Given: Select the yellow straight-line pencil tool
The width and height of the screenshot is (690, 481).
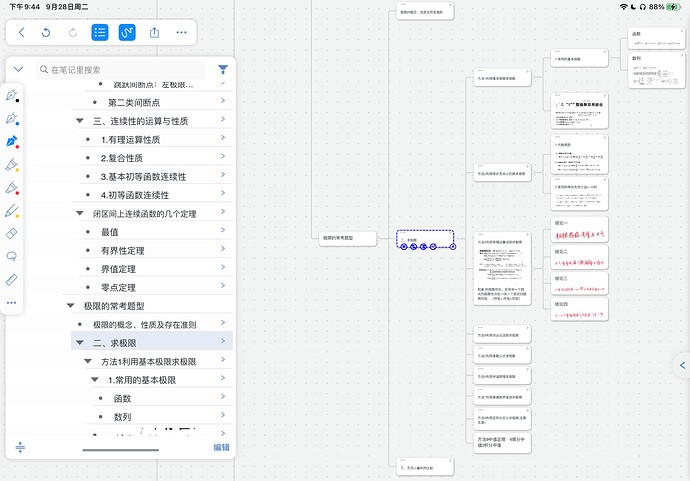Looking at the screenshot, I should tap(12, 211).
